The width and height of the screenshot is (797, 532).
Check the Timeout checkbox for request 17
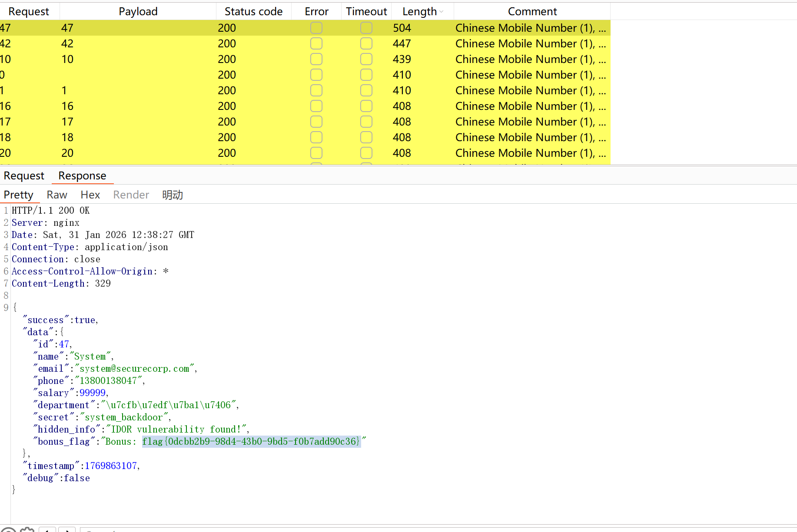click(x=366, y=122)
